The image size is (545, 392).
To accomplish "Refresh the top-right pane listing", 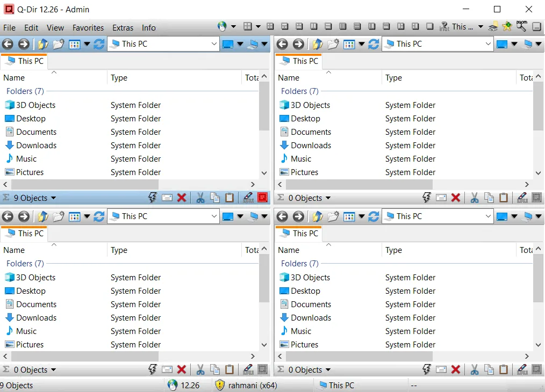I will 374,44.
